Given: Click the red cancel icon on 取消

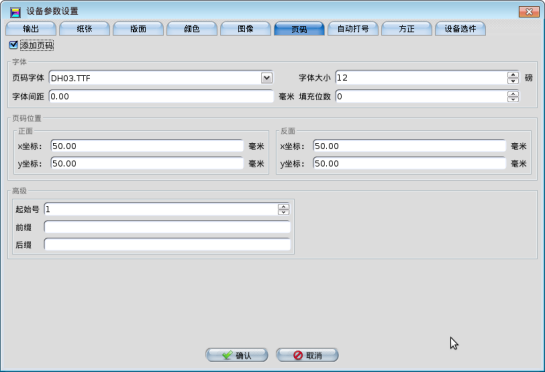Looking at the screenshot, I should (x=298, y=355).
